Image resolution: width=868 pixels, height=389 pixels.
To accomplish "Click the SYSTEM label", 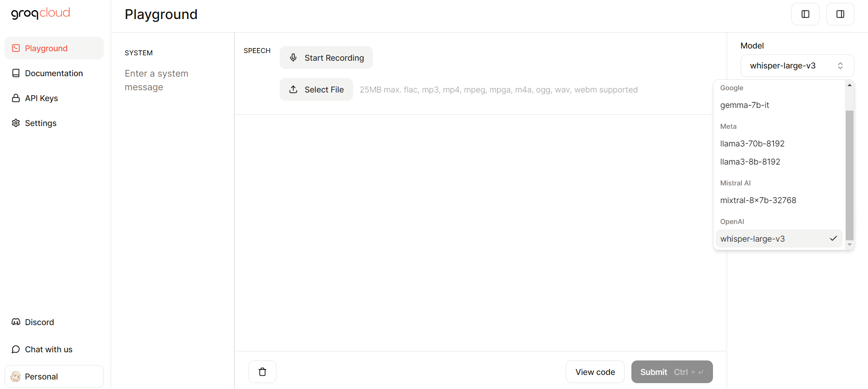I will (139, 53).
